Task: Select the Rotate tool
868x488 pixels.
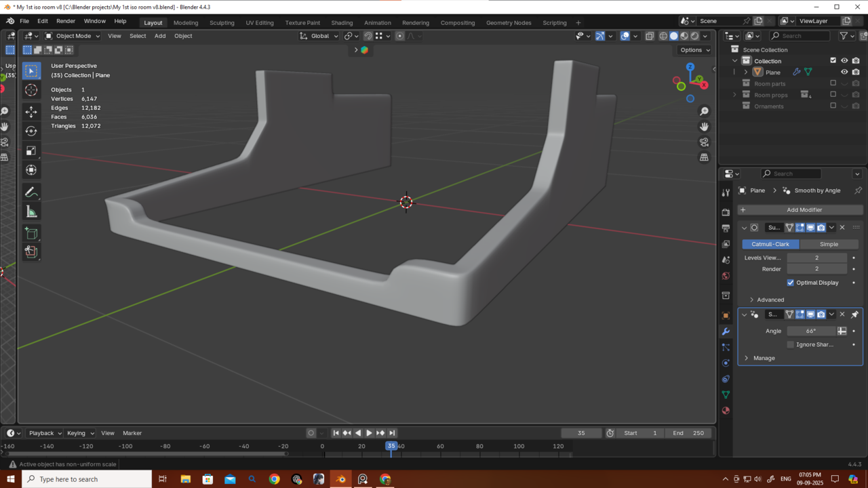Action: [31, 131]
